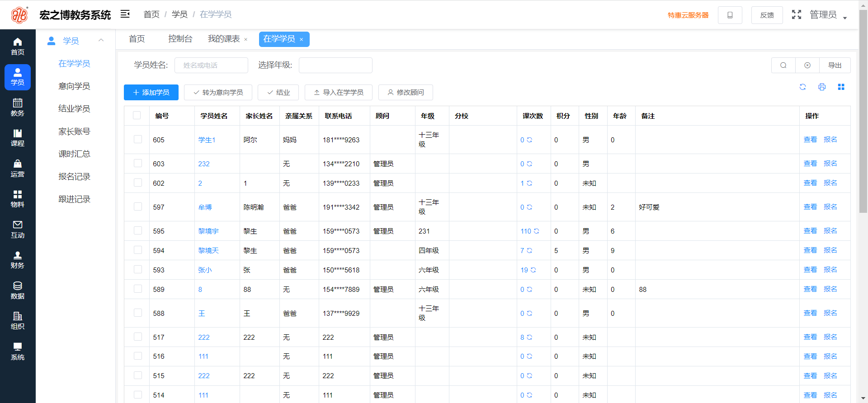
Task: Click the page vertical scrollbar
Action: [863, 111]
